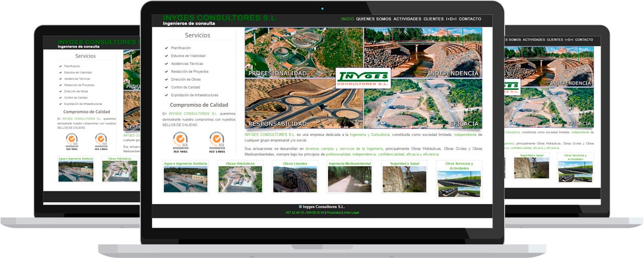The image size is (644, 258).
Task: Open QUIENES SOMOS in the center laptop's menu
Action: (373, 19)
